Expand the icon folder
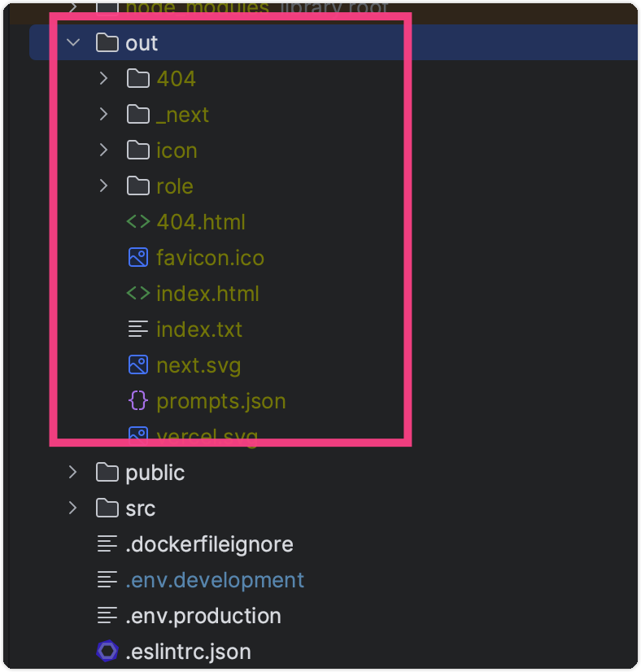 [x=103, y=151]
